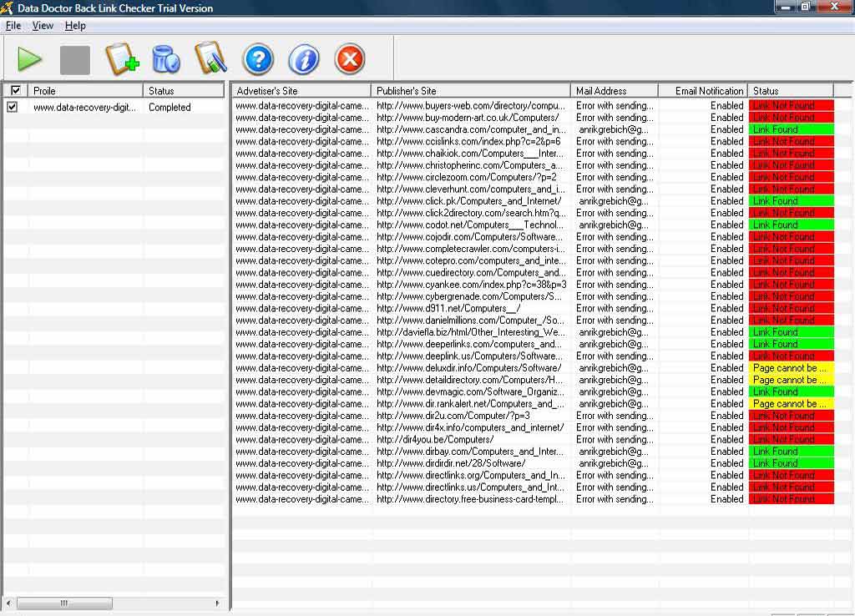Click the gray Stop square button

74,59
